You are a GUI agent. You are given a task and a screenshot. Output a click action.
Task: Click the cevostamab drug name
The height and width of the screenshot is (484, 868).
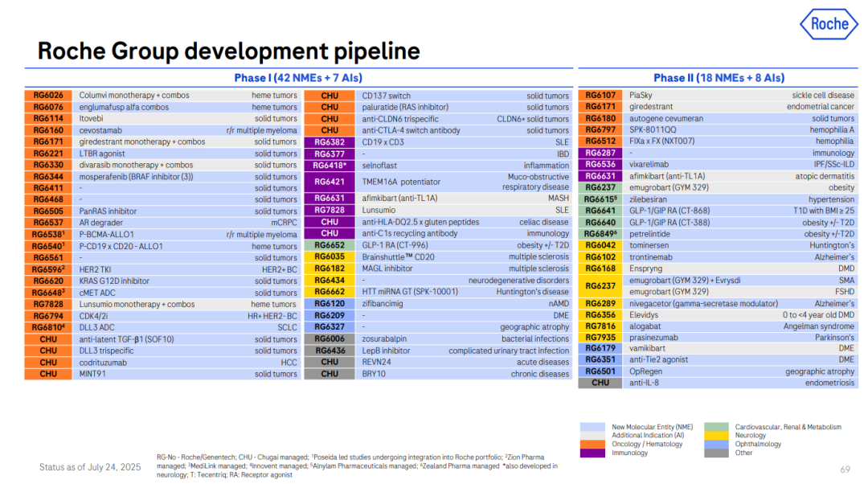pos(100,131)
